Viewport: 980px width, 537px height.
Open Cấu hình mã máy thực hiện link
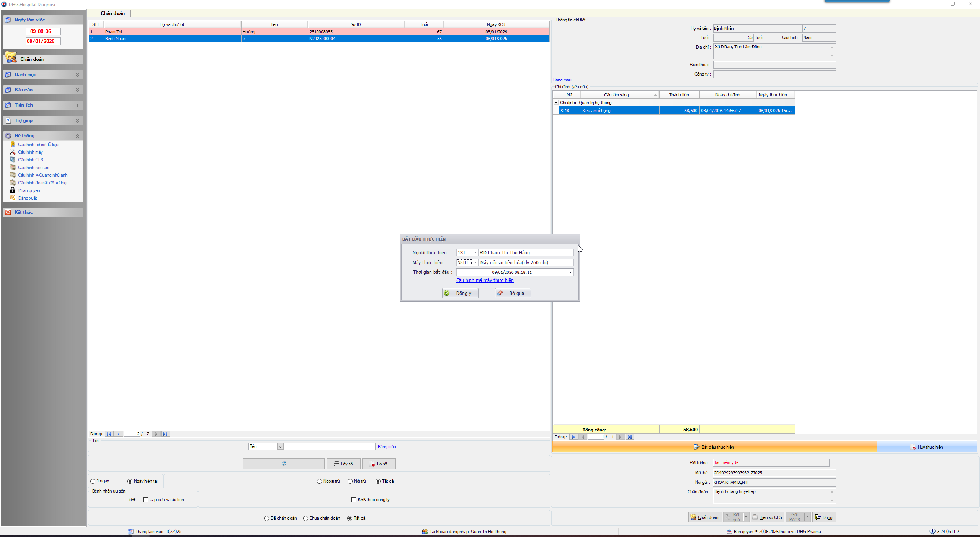(x=485, y=280)
